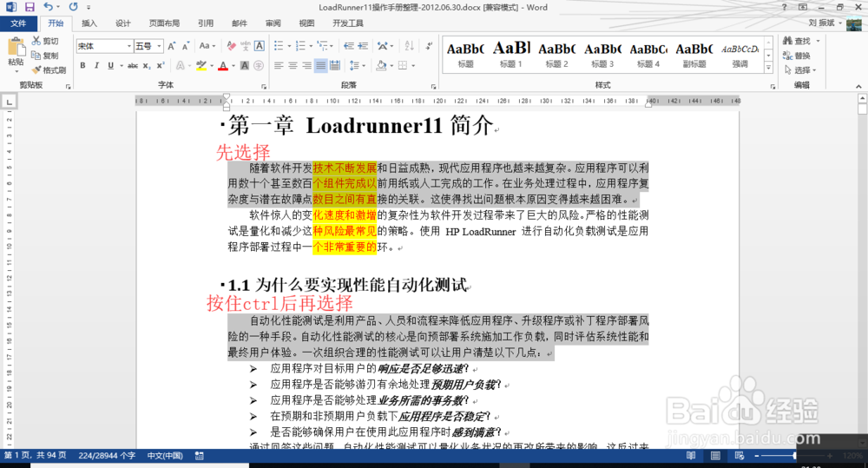Select the Format Painter (格式刷)

point(49,69)
